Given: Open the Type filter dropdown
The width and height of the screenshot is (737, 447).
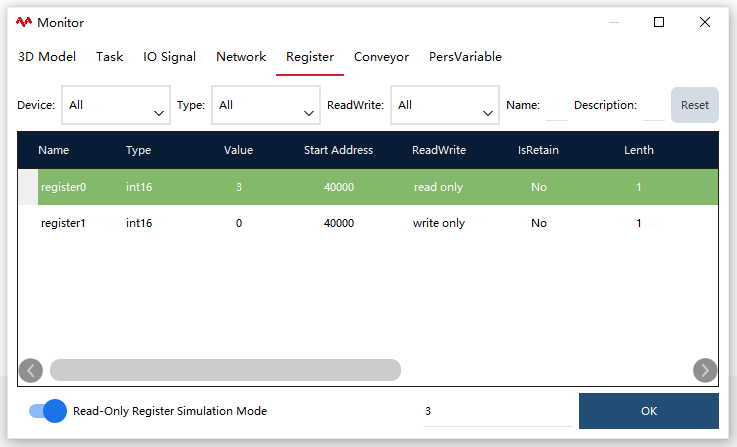Looking at the screenshot, I should tap(266, 105).
